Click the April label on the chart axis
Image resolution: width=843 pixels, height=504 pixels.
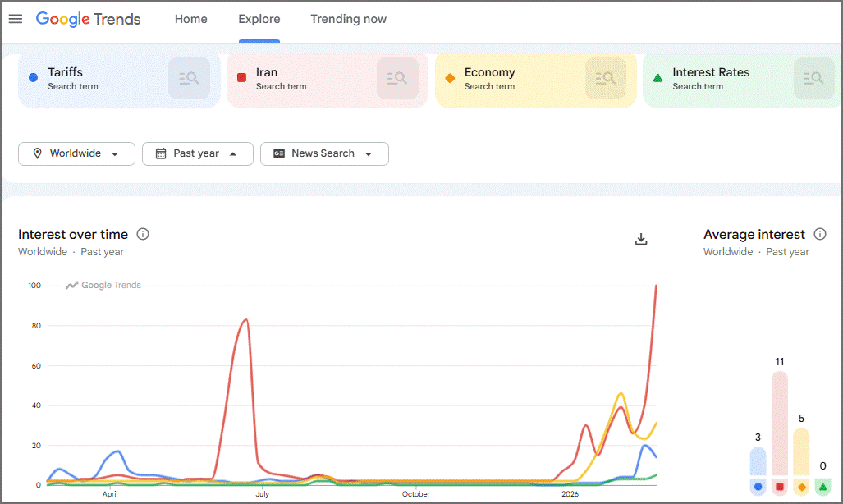pos(110,494)
